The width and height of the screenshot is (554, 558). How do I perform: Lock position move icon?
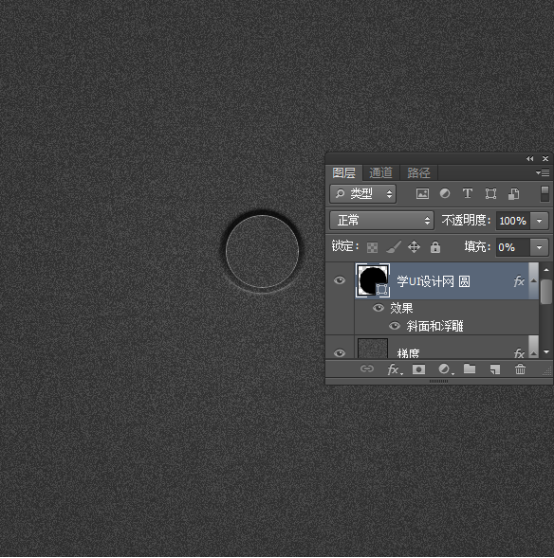(x=414, y=247)
